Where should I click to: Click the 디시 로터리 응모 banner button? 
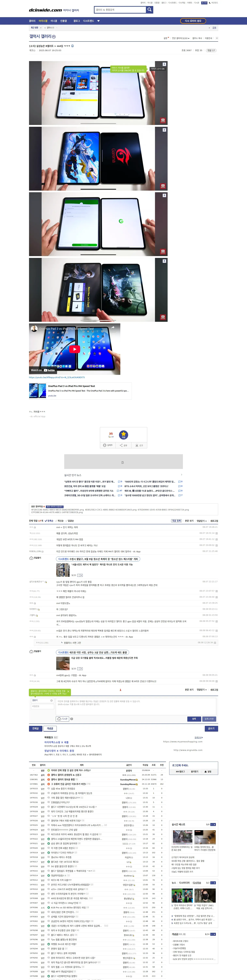[193, 21]
